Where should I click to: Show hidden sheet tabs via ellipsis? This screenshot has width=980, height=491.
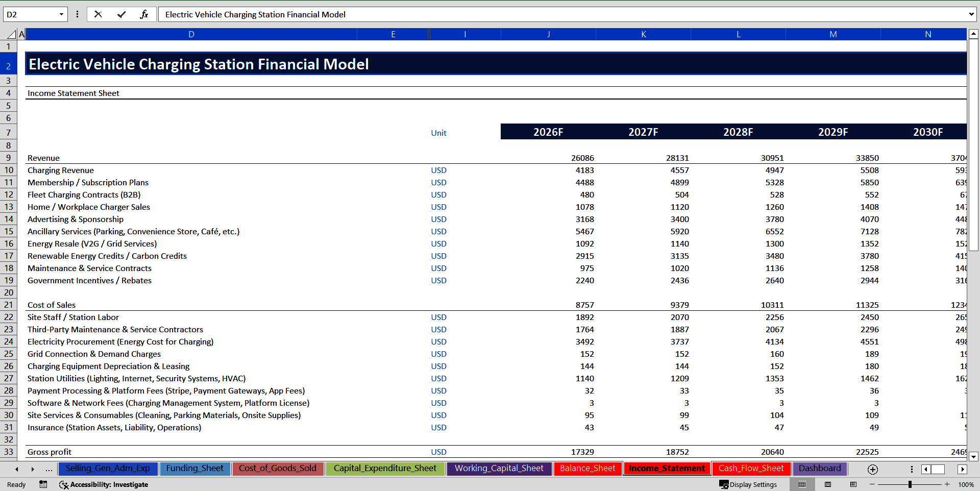point(48,469)
